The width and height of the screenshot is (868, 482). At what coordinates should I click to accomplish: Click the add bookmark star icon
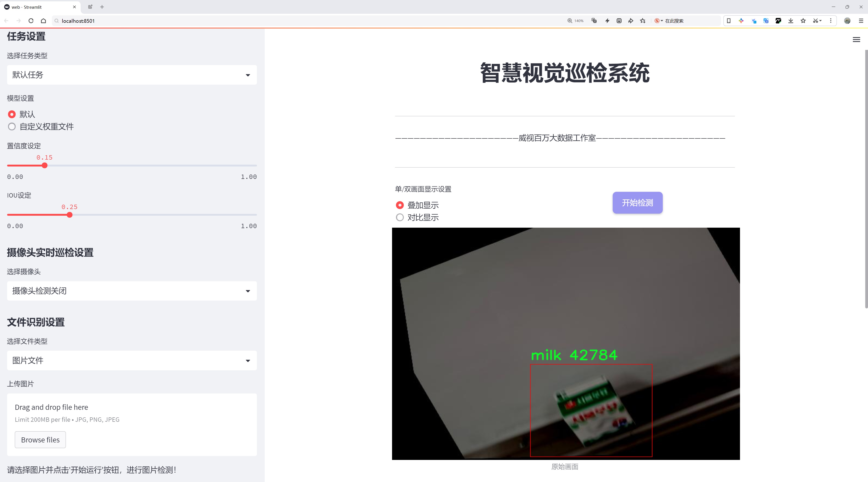(x=643, y=21)
